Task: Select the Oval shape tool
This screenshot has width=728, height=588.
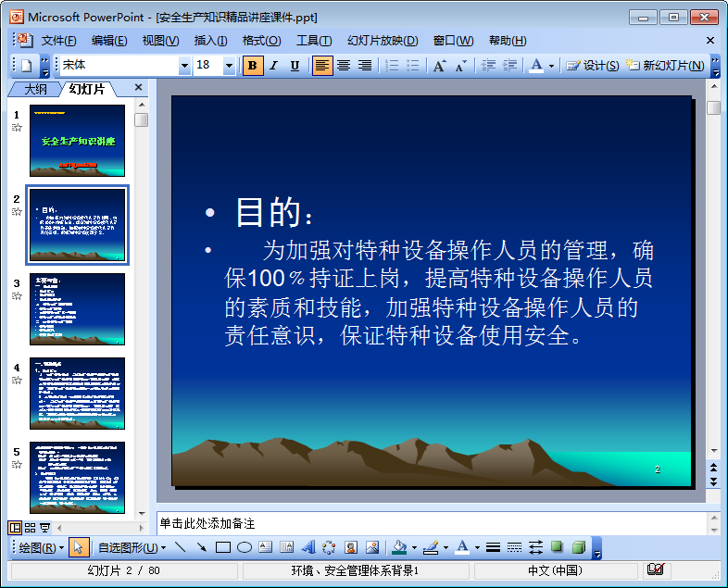Action: point(245,547)
